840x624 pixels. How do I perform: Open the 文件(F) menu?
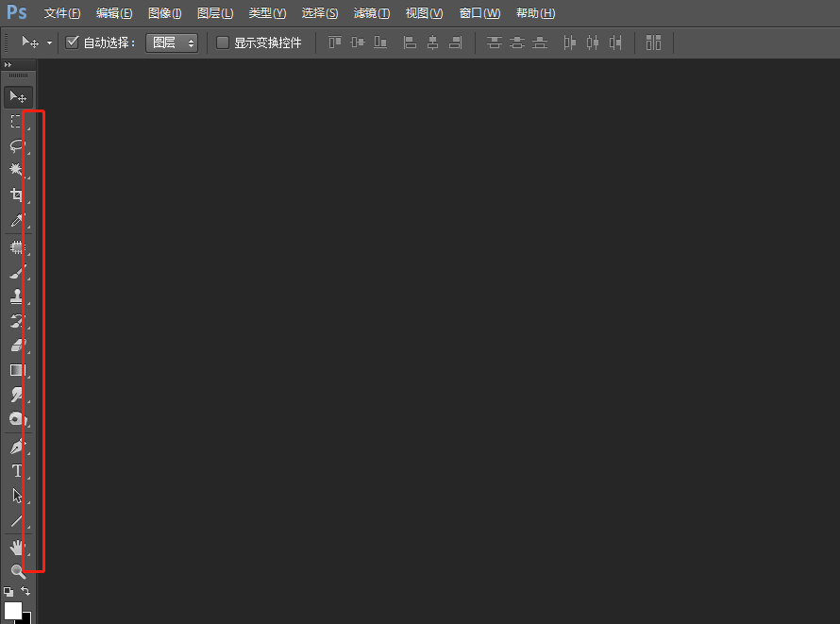62,13
